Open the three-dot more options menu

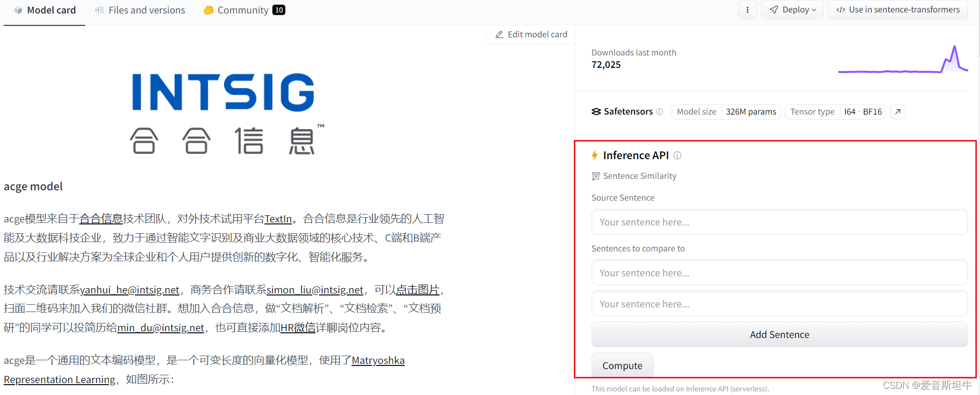(748, 10)
